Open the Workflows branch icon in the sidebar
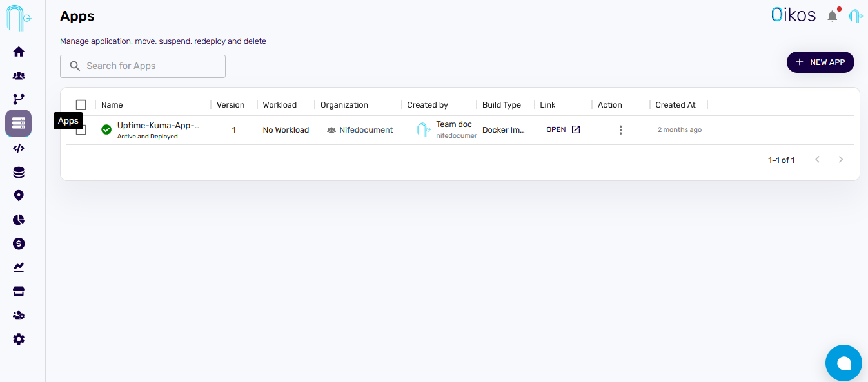Image resolution: width=868 pixels, height=382 pixels. pos(18,99)
